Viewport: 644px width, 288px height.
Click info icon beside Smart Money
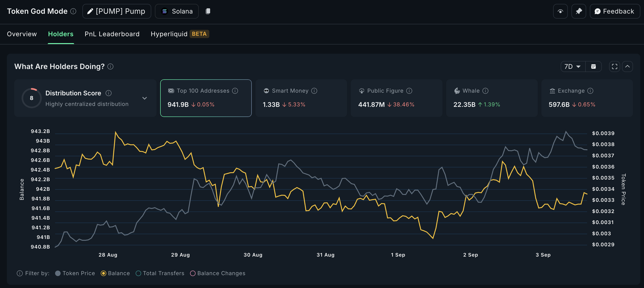pos(314,91)
